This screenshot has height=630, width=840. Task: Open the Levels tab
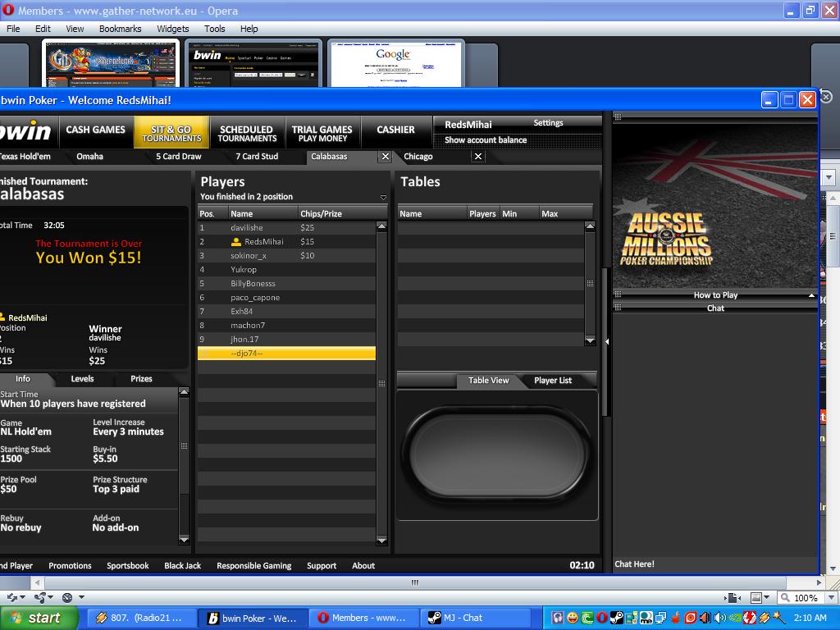click(x=82, y=379)
